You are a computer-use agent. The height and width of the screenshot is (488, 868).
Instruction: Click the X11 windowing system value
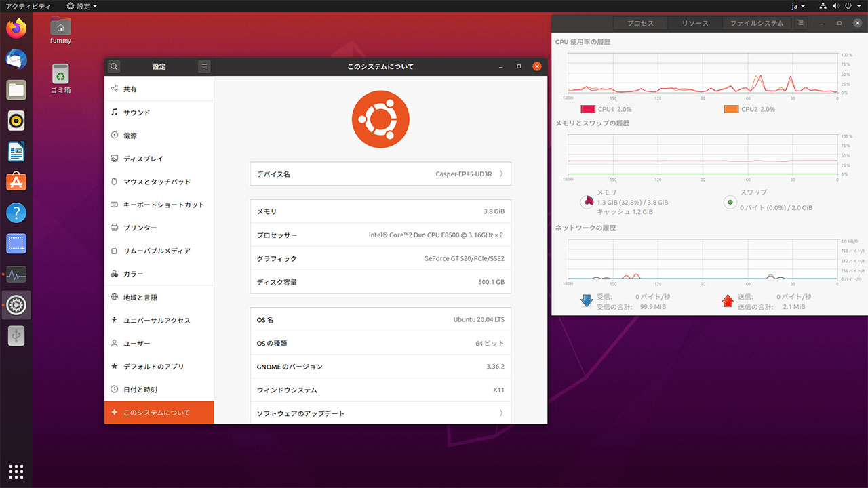[498, 390]
